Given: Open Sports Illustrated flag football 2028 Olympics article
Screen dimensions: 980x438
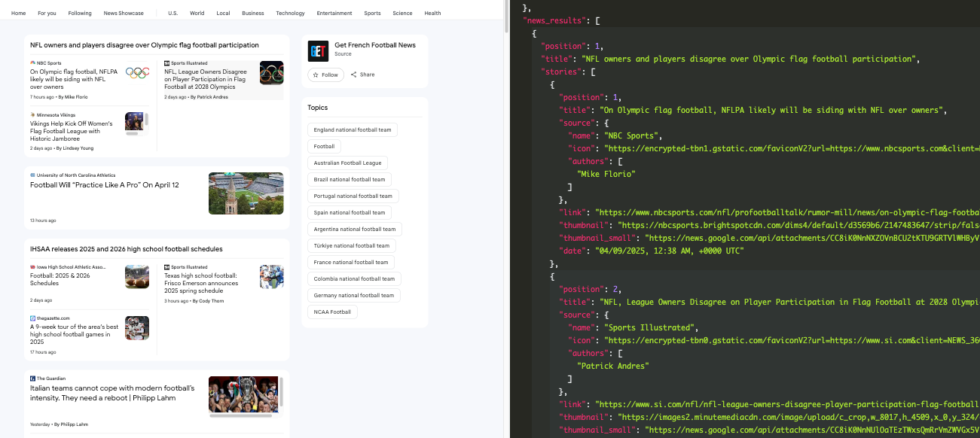Looking at the screenshot, I should pyautogui.click(x=206, y=79).
